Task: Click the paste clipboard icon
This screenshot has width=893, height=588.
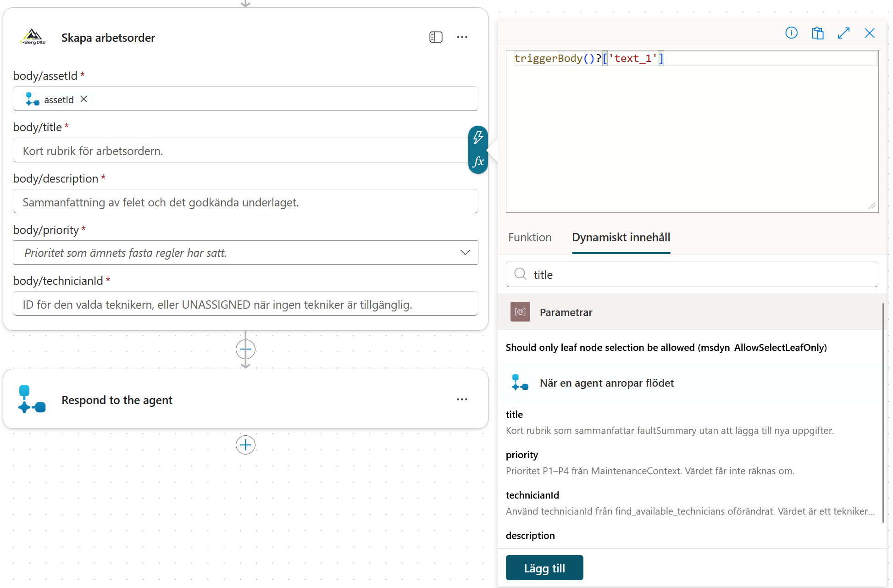Action: pyautogui.click(x=817, y=33)
